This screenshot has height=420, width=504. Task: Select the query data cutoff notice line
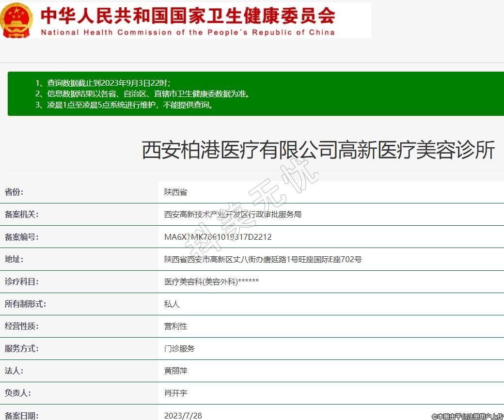(103, 83)
